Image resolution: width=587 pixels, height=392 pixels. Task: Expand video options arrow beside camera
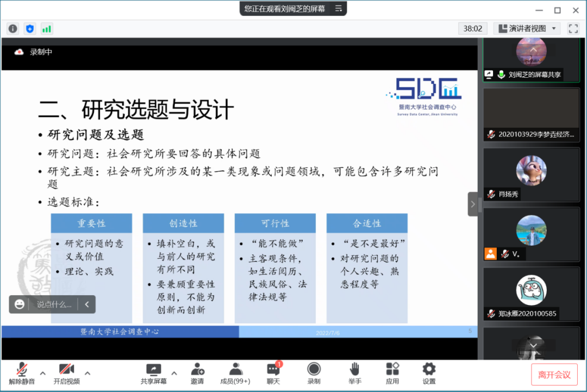coord(88,373)
